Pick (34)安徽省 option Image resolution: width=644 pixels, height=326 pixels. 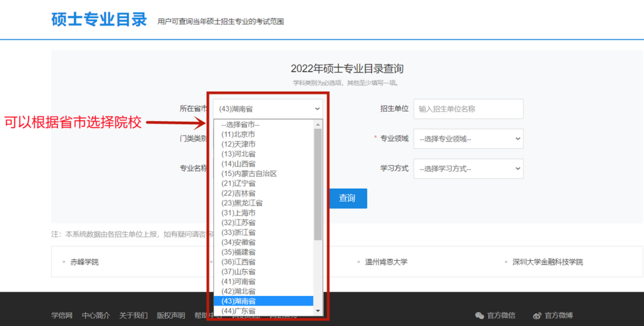tap(264, 242)
